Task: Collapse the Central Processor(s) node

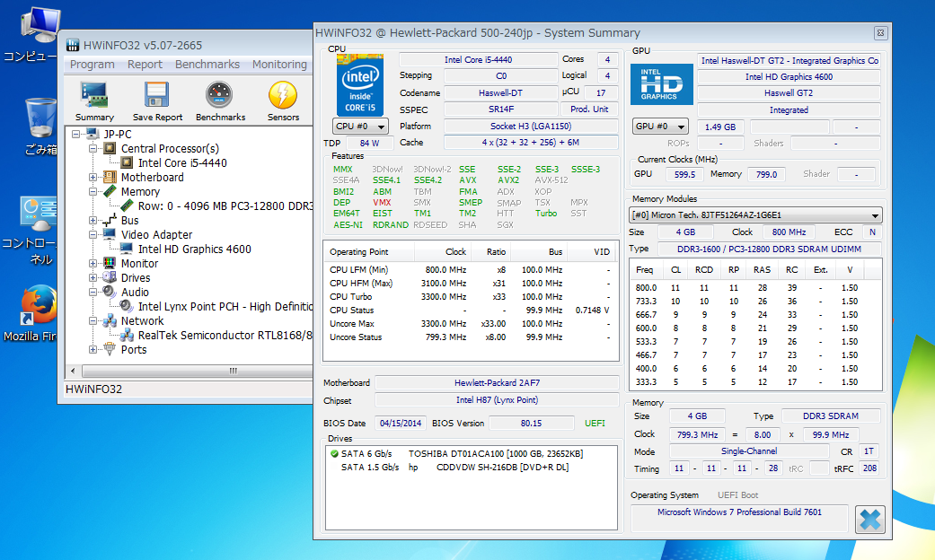Action: (93, 149)
